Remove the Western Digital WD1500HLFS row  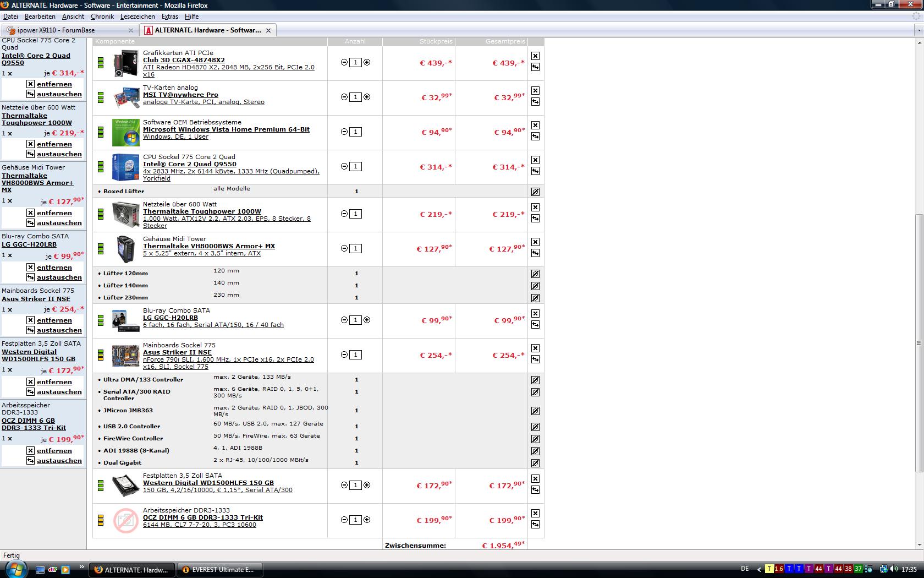coord(535,479)
